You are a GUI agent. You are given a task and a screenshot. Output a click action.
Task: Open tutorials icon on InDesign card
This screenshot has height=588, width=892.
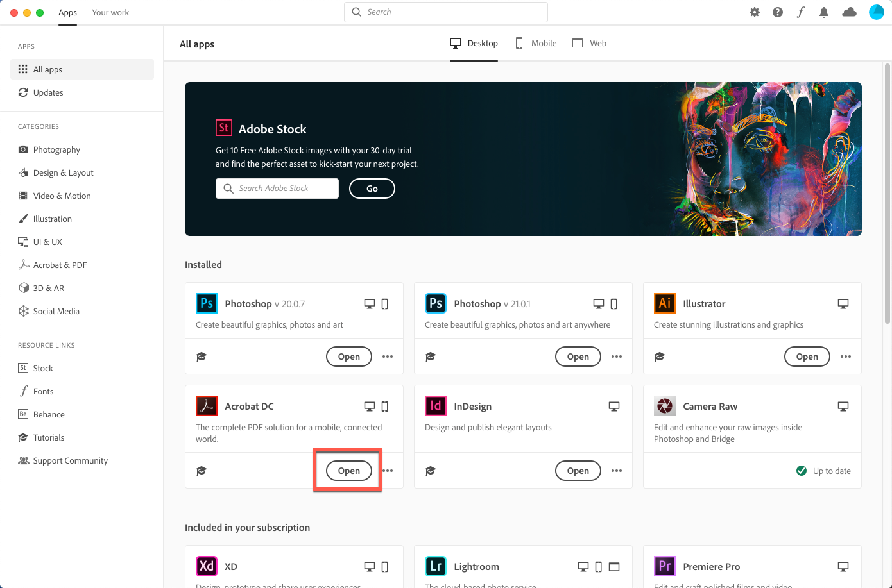pos(431,471)
